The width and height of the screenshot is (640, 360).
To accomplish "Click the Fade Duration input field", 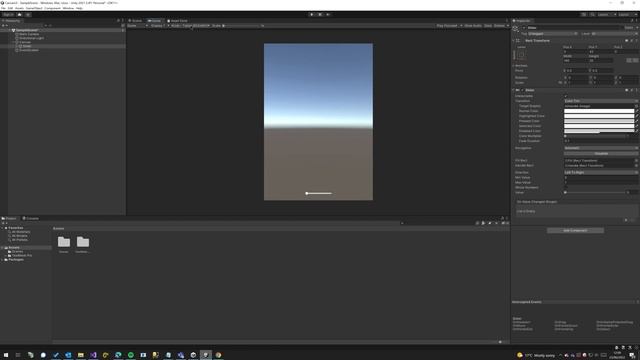I will pyautogui.click(x=601, y=141).
